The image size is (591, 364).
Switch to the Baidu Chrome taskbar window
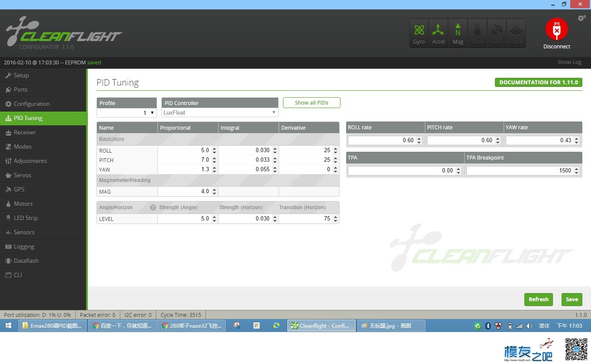tap(122, 326)
